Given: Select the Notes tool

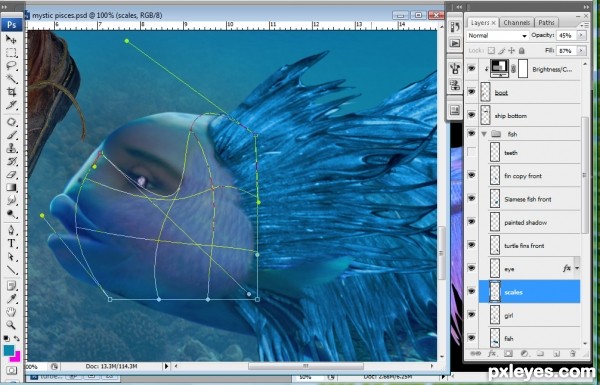Looking at the screenshot, I should coord(11,286).
